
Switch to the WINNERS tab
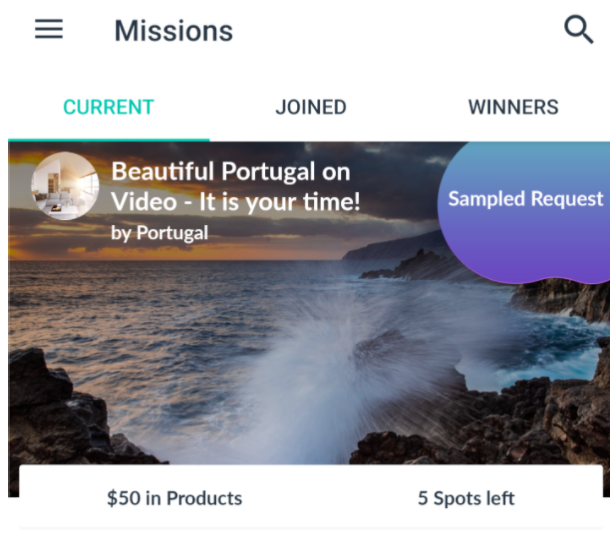point(513,107)
